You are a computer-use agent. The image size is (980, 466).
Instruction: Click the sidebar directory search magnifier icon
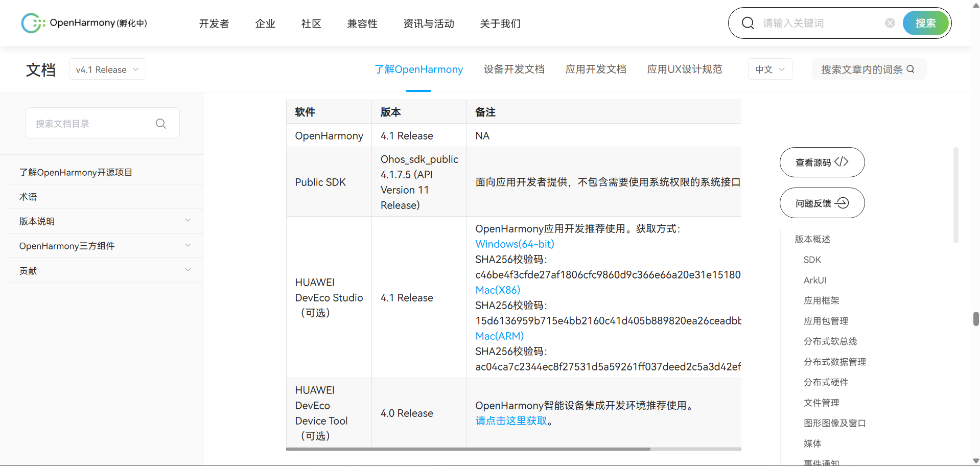click(160, 123)
